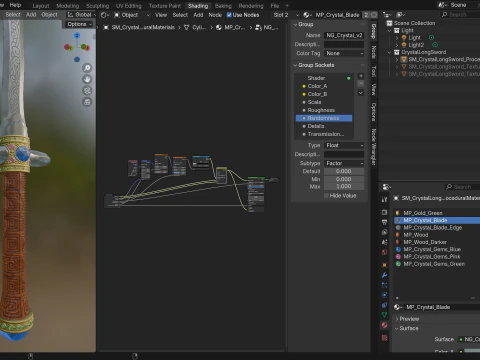The width and height of the screenshot is (480, 360).
Task: Open the Node menu in node editor
Action: click(215, 15)
